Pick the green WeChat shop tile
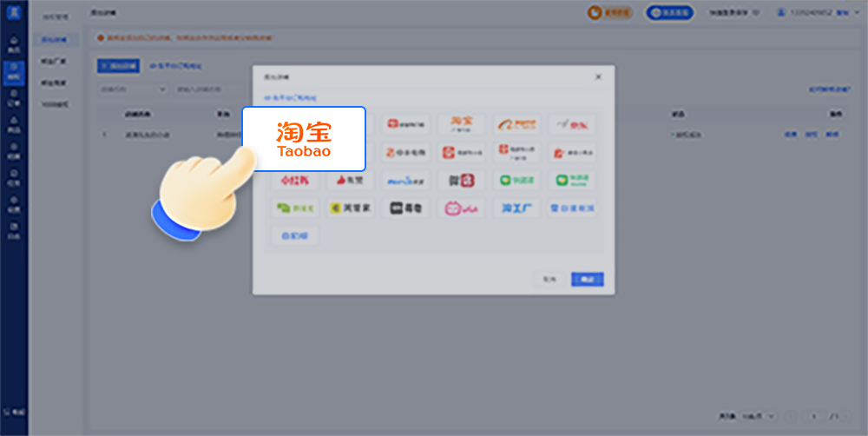 pyautogui.click(x=516, y=181)
